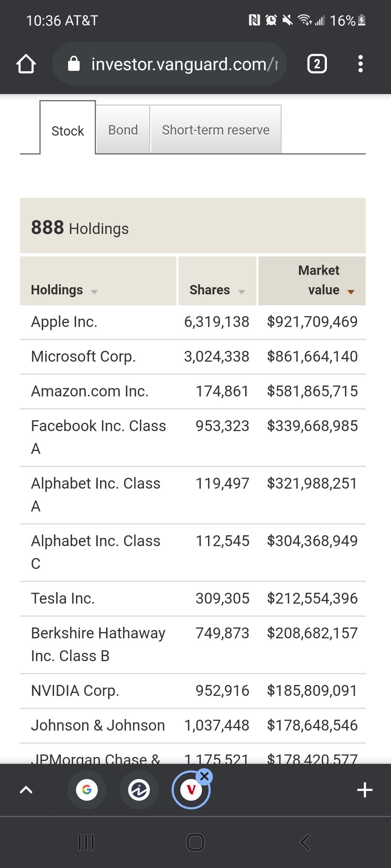This screenshot has width=391, height=868.
Task: Switch to the middle blue tab icon
Action: (x=139, y=790)
